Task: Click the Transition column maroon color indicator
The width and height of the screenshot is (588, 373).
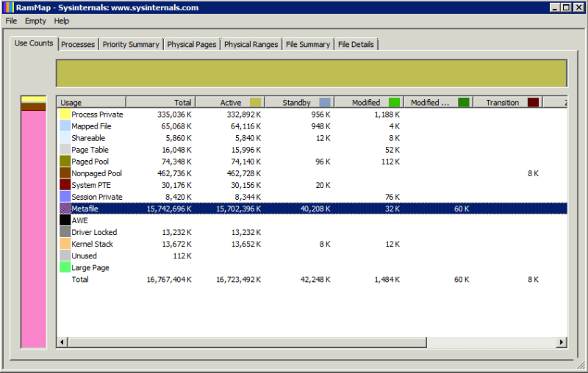Action: [534, 102]
